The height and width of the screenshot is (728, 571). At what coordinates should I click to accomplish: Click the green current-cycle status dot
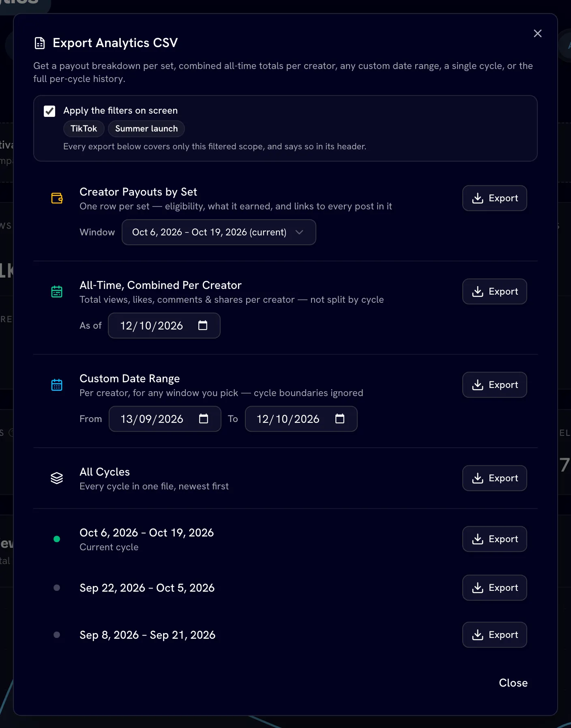57,539
